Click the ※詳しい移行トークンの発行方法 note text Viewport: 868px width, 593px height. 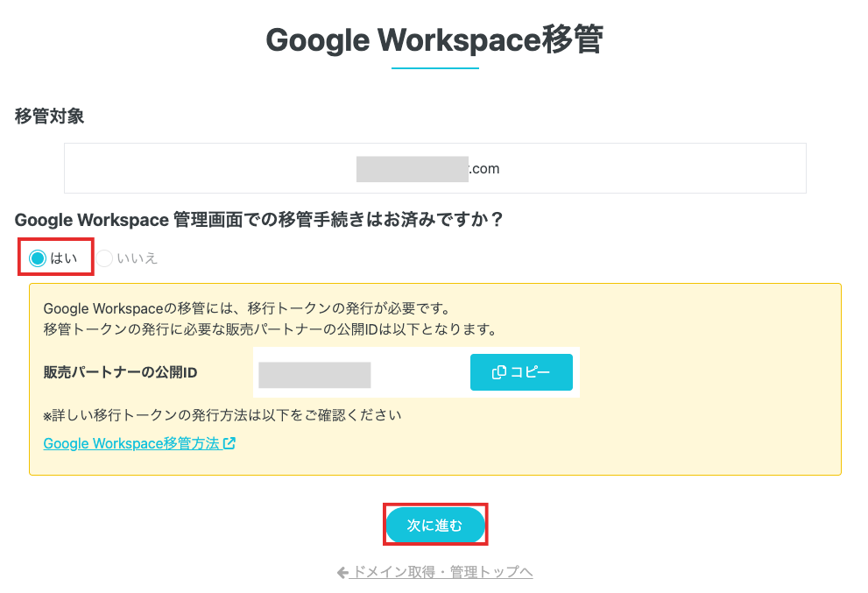[222, 414]
